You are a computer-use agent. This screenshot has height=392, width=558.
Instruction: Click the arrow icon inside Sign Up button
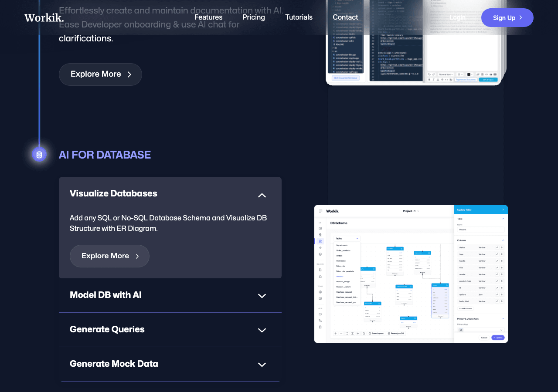[x=521, y=18]
